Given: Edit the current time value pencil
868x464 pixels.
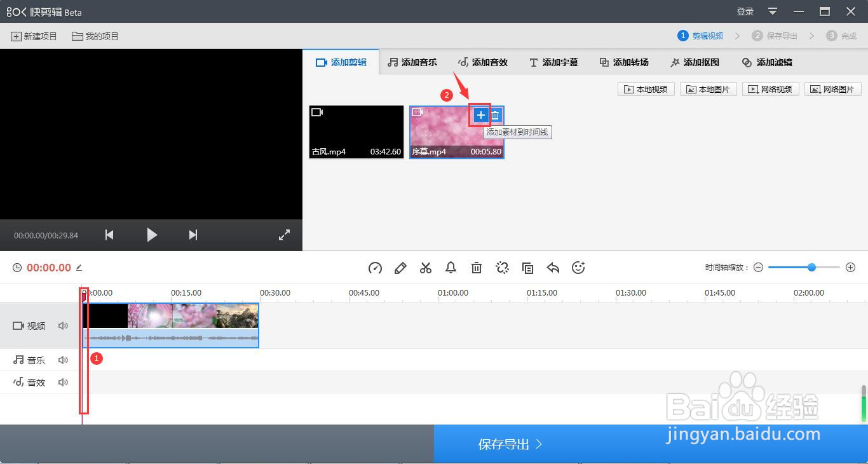Looking at the screenshot, I should [x=79, y=268].
